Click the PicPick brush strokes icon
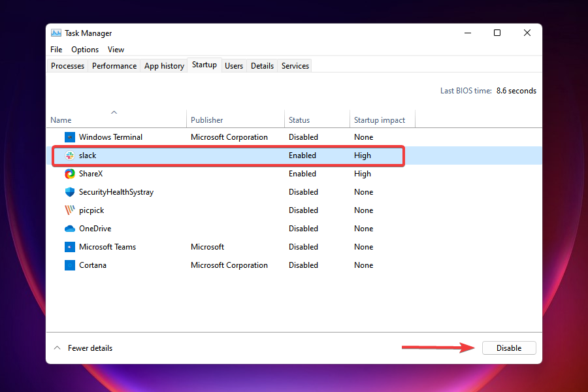 [70, 210]
